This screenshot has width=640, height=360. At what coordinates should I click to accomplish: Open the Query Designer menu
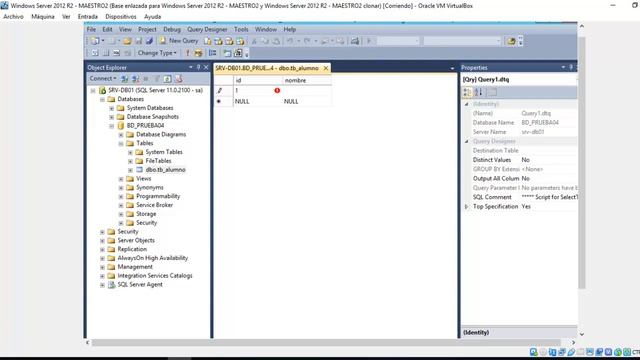207,29
